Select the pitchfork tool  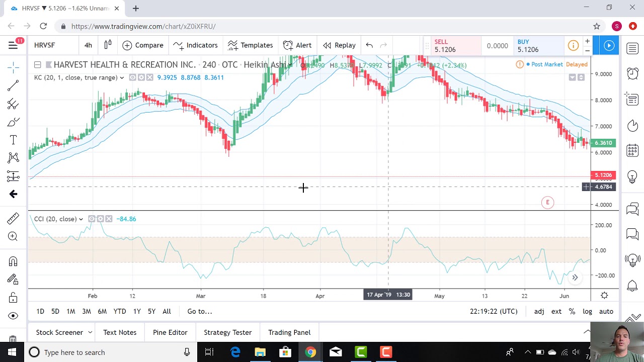pyautogui.click(x=13, y=104)
